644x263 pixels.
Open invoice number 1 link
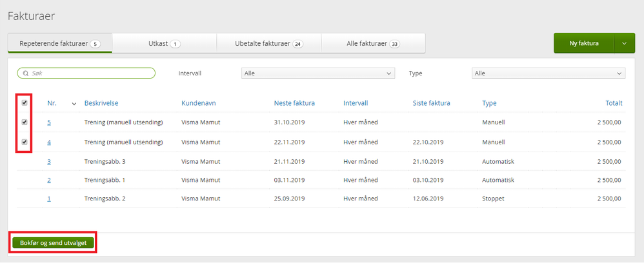(49, 199)
